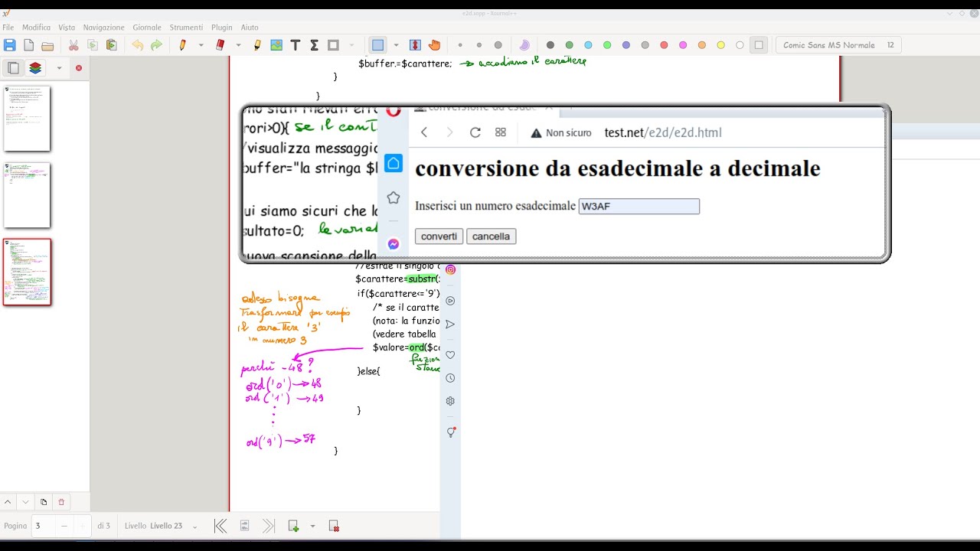Select the Pen tool

[182, 45]
